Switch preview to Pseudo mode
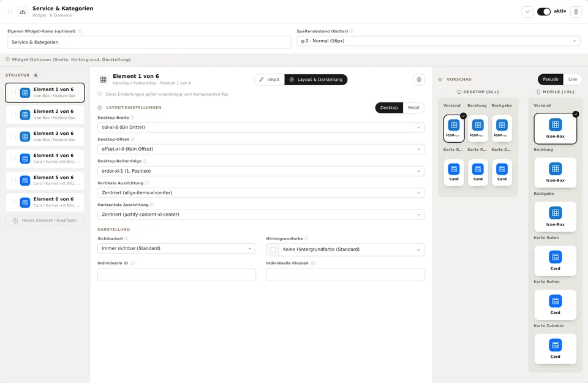The width and height of the screenshot is (588, 383). 551,79
